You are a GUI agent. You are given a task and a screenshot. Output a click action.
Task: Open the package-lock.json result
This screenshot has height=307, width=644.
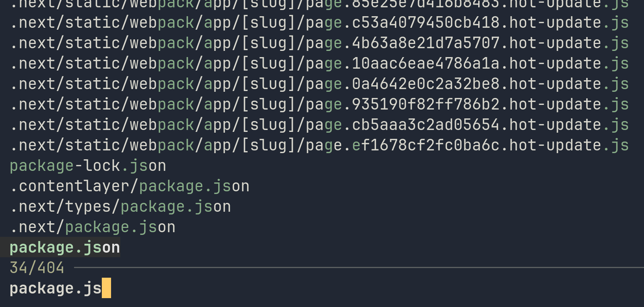click(88, 166)
